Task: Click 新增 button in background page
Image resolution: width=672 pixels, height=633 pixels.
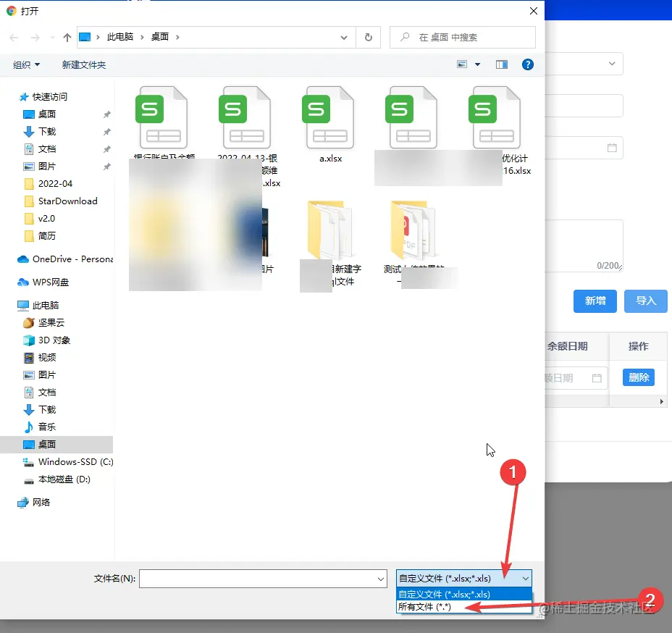Action: pos(595,301)
